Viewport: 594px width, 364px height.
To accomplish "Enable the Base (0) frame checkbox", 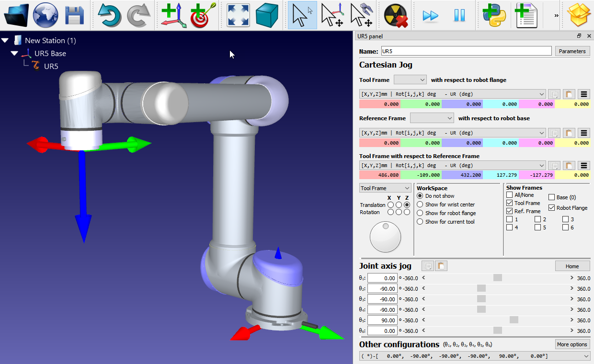I will pos(551,197).
